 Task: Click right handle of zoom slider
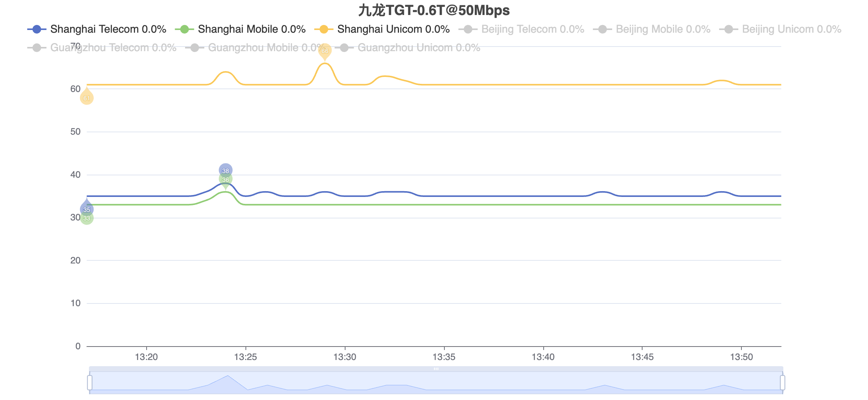tap(783, 383)
